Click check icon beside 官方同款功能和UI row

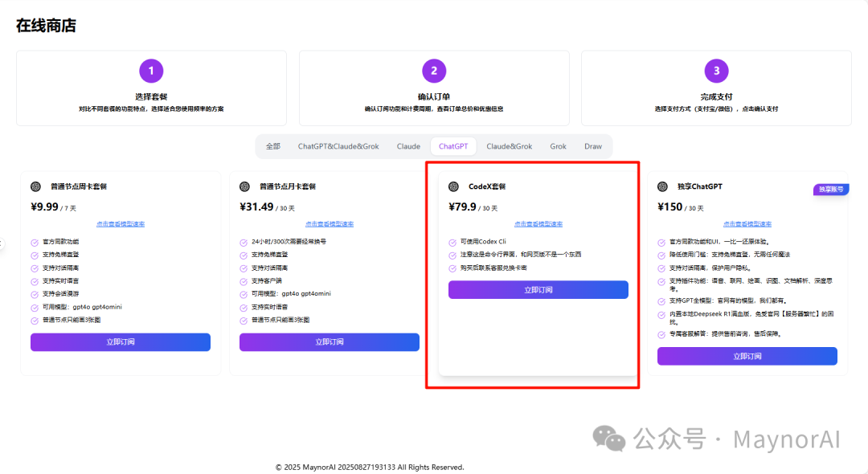pos(661,243)
